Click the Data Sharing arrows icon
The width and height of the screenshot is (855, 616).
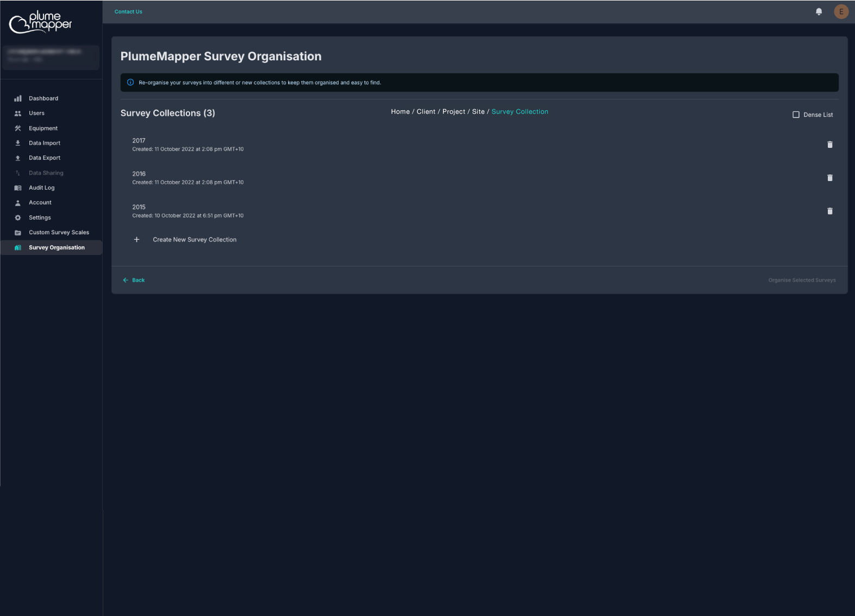(18, 173)
